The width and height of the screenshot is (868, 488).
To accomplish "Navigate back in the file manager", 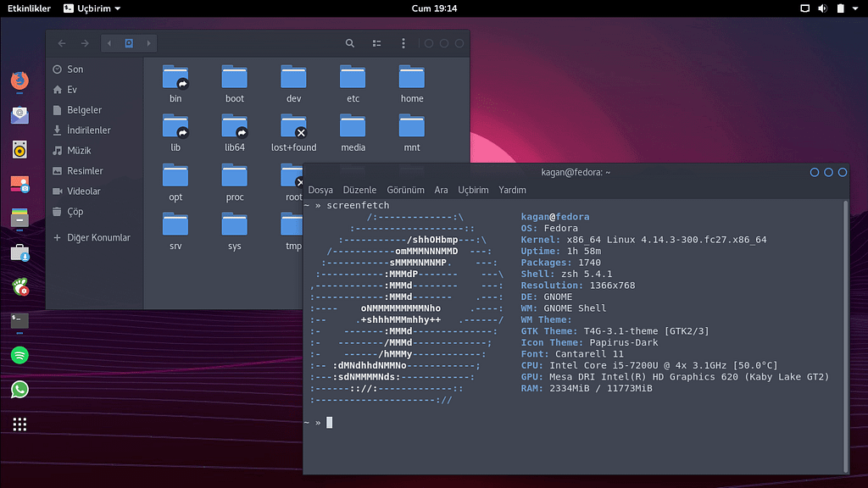I will point(61,42).
